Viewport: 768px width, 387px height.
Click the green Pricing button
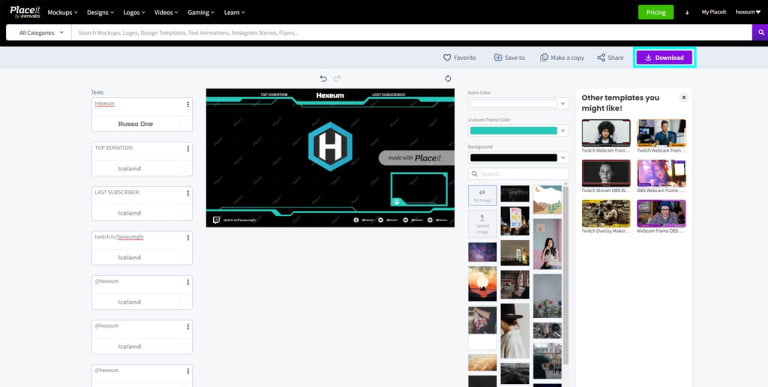pyautogui.click(x=656, y=12)
